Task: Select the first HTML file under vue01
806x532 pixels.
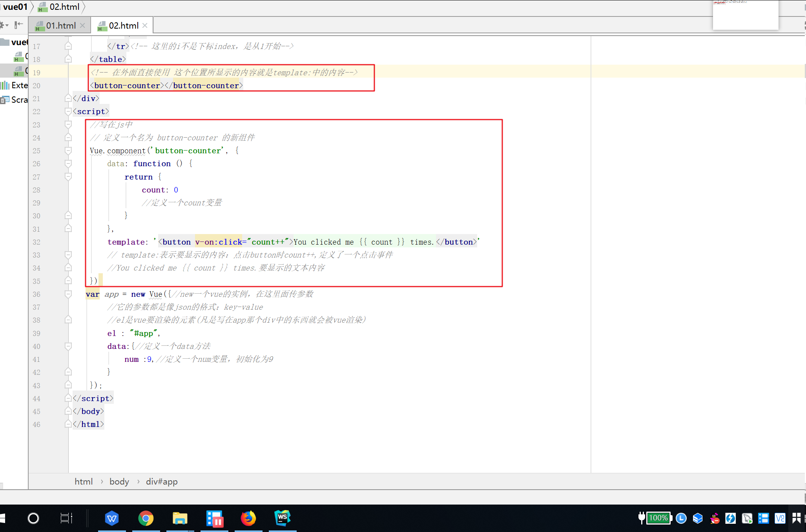Action: (x=20, y=56)
